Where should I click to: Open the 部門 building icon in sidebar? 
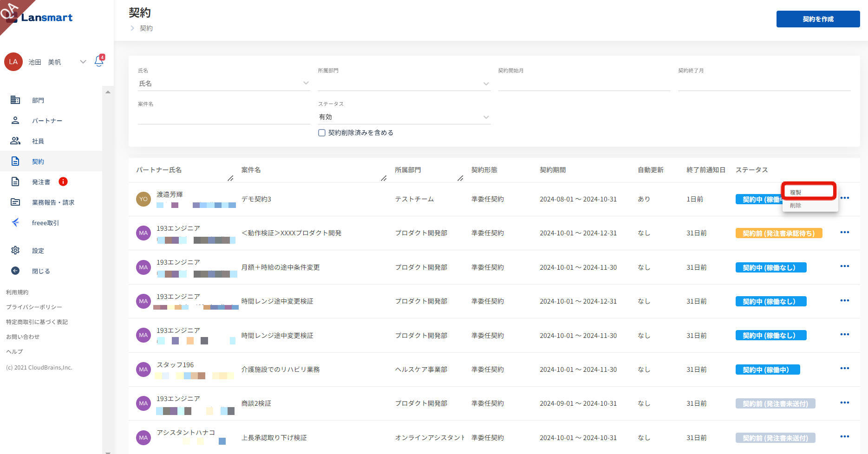(15, 100)
